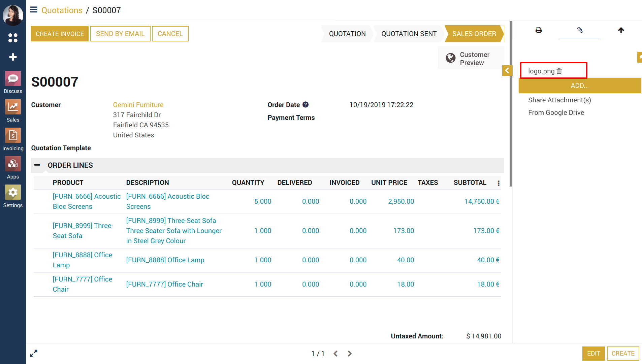The width and height of the screenshot is (642, 364).
Task: Open the Discuss app icon
Action: pyautogui.click(x=13, y=79)
